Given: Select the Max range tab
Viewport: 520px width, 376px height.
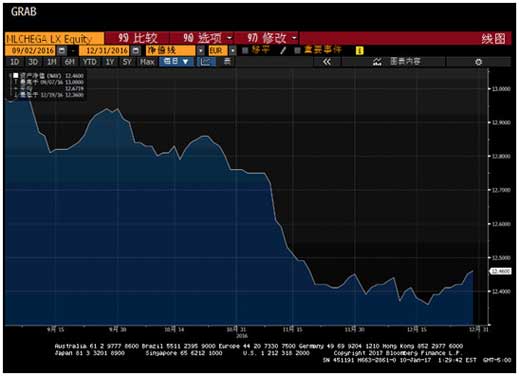Looking at the screenshot, I should point(147,62).
